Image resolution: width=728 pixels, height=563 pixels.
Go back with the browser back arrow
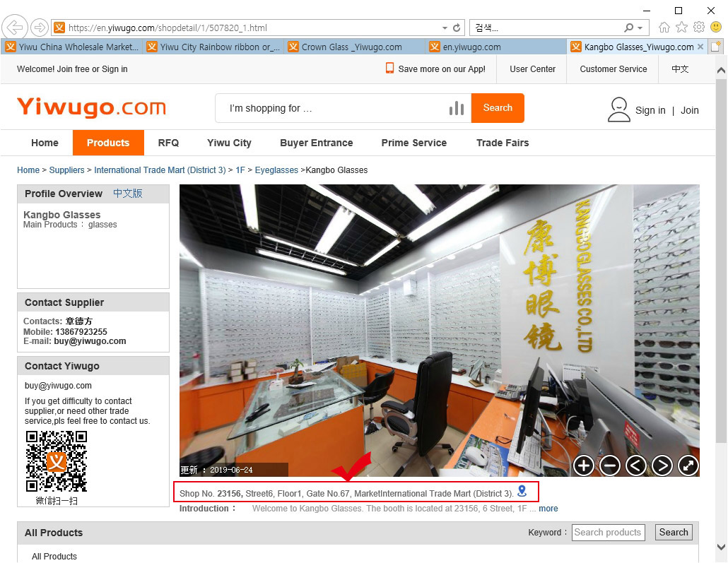point(14,28)
